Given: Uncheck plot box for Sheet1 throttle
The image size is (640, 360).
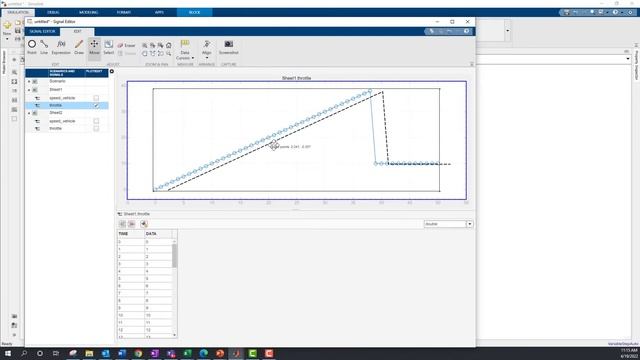Looking at the screenshot, I should (96, 105).
